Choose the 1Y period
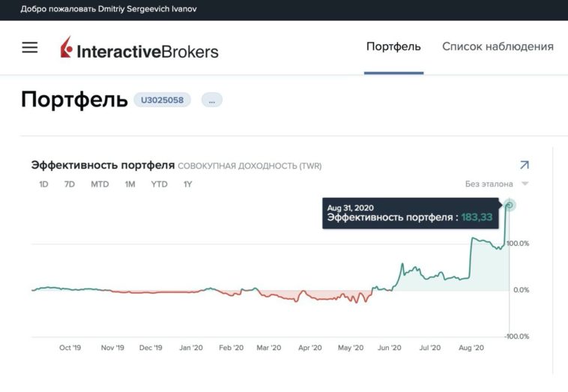Image resolution: width=568 pixels, height=392 pixels. point(187,184)
